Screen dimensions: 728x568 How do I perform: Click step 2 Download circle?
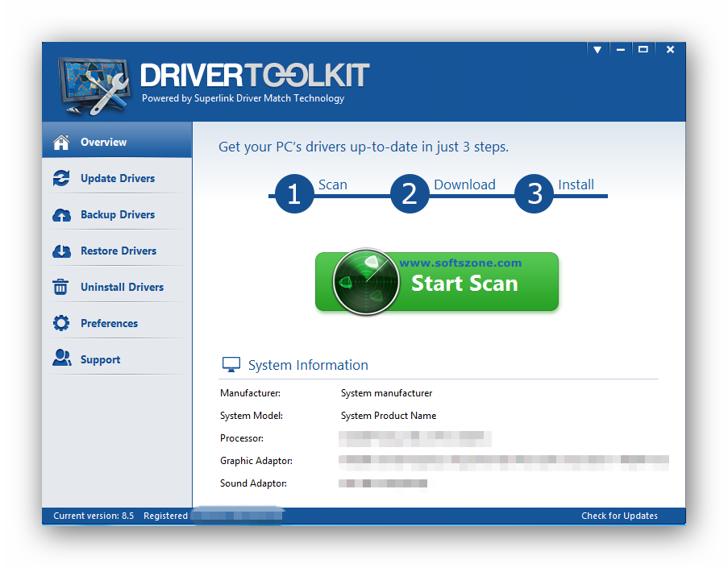click(x=410, y=193)
